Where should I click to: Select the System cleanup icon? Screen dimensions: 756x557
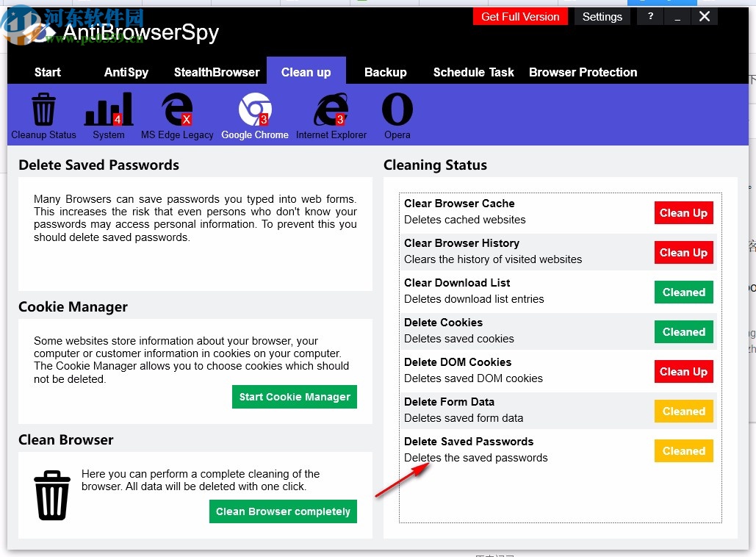pyautogui.click(x=108, y=107)
